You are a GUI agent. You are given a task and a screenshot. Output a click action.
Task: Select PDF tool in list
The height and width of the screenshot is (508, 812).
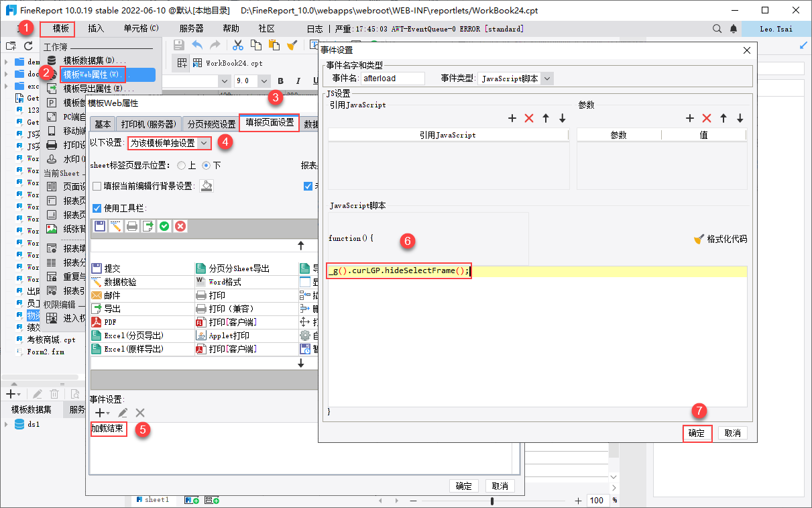[x=142, y=322]
